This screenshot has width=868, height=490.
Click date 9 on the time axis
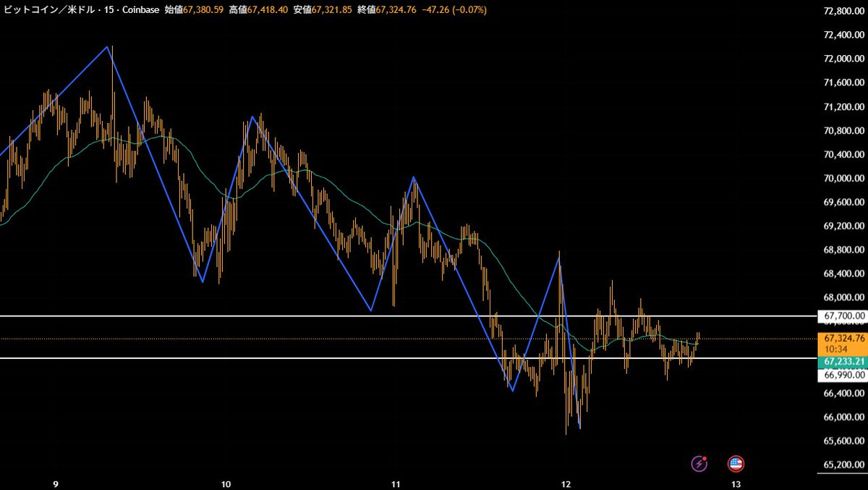[56, 483]
